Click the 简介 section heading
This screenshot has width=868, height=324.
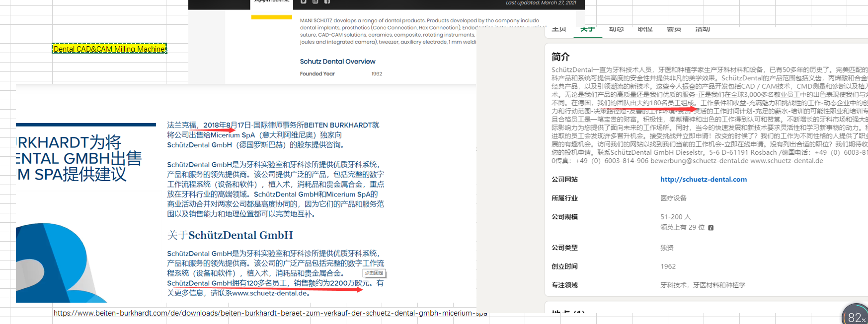[560, 57]
